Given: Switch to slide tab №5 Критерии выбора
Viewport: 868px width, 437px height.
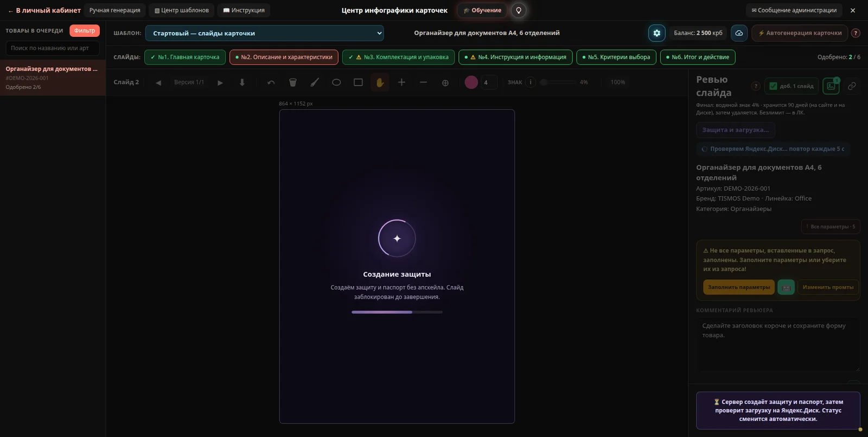Looking at the screenshot, I should tap(616, 57).
